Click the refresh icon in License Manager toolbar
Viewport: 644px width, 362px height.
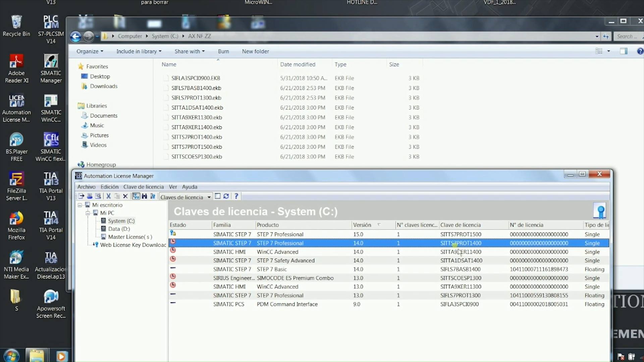(226, 196)
